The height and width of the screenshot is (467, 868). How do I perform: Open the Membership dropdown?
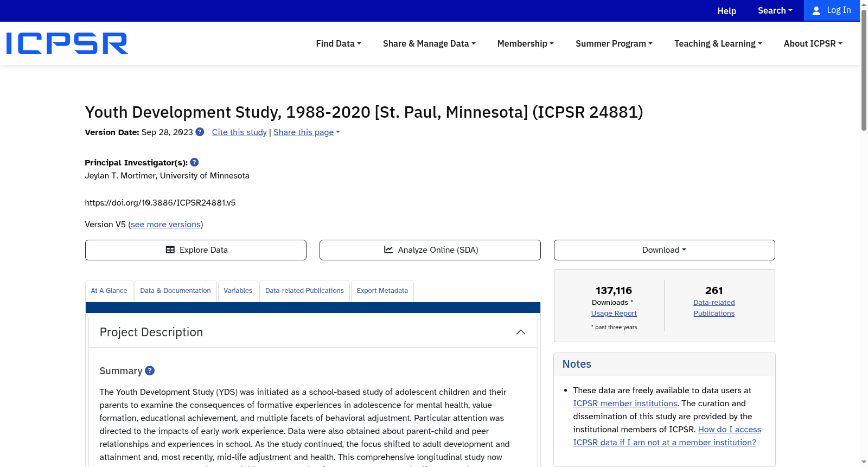pos(526,43)
